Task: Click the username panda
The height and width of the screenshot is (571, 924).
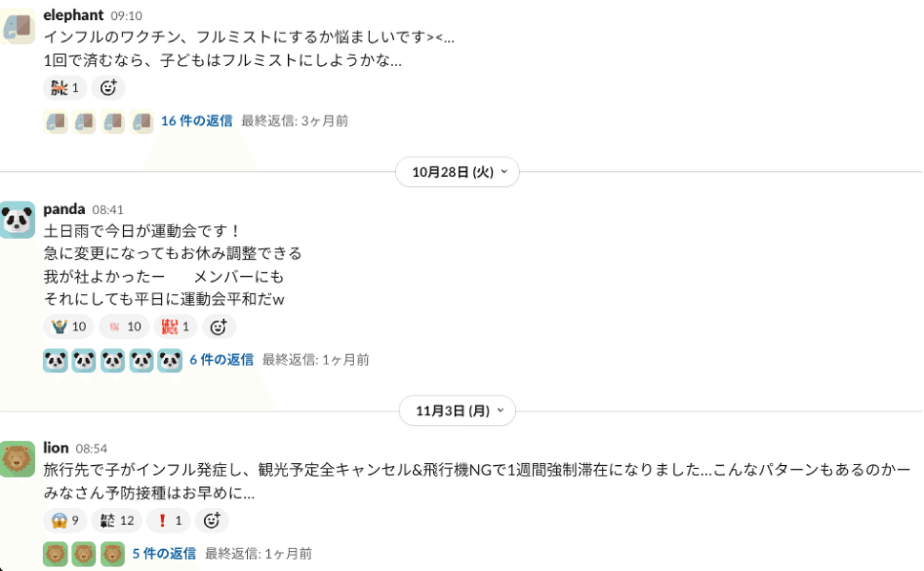Action: point(64,209)
